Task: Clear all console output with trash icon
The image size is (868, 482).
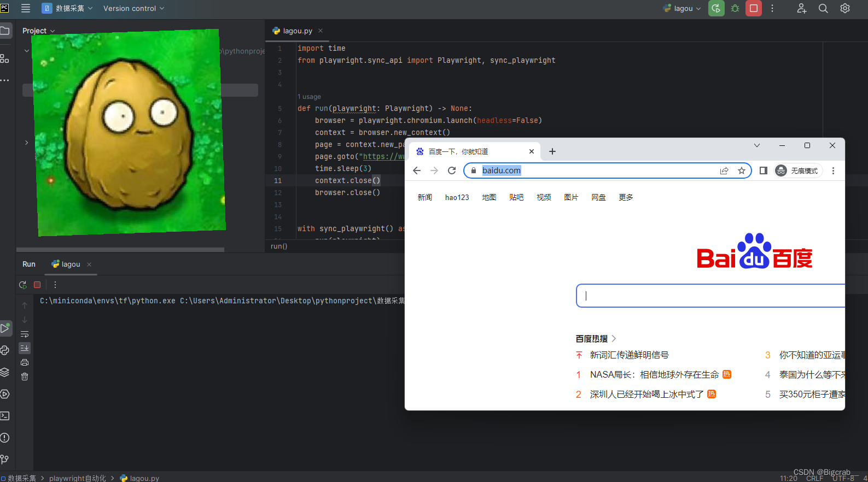Action: [x=25, y=377]
